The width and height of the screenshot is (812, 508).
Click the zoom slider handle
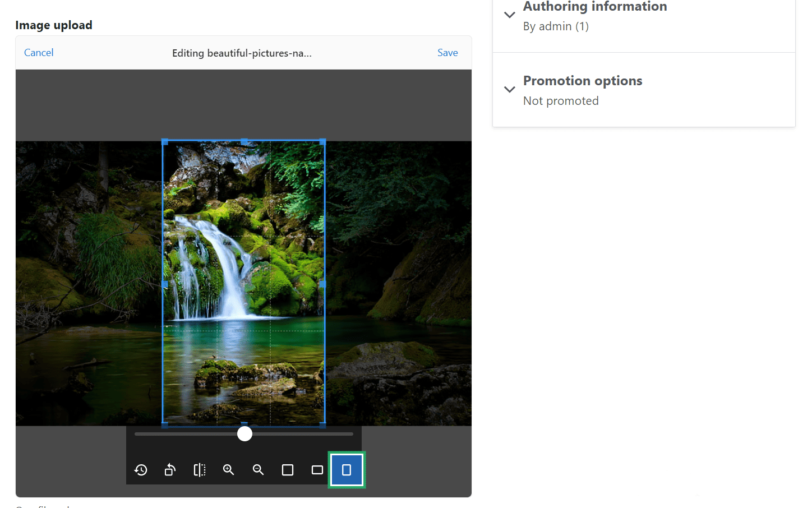244,433
